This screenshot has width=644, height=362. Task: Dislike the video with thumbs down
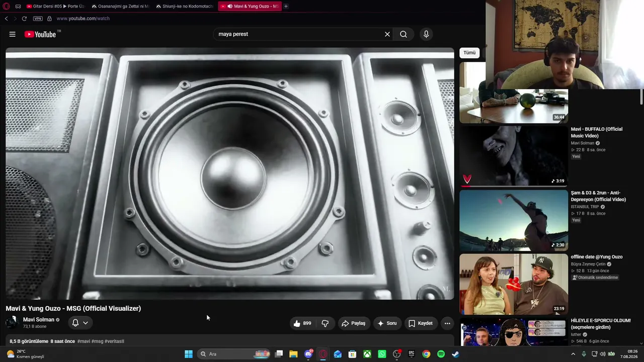325,323
